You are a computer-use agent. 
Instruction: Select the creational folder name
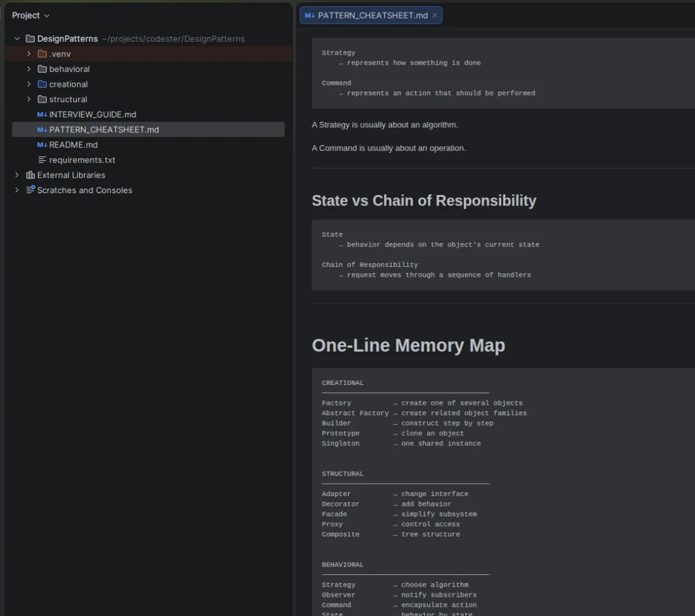[x=68, y=84]
